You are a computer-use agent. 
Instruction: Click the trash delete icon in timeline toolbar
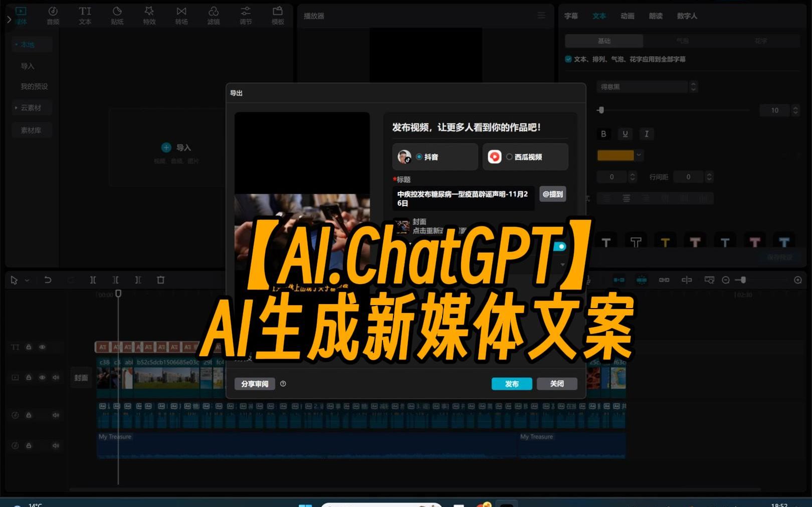pyautogui.click(x=161, y=280)
